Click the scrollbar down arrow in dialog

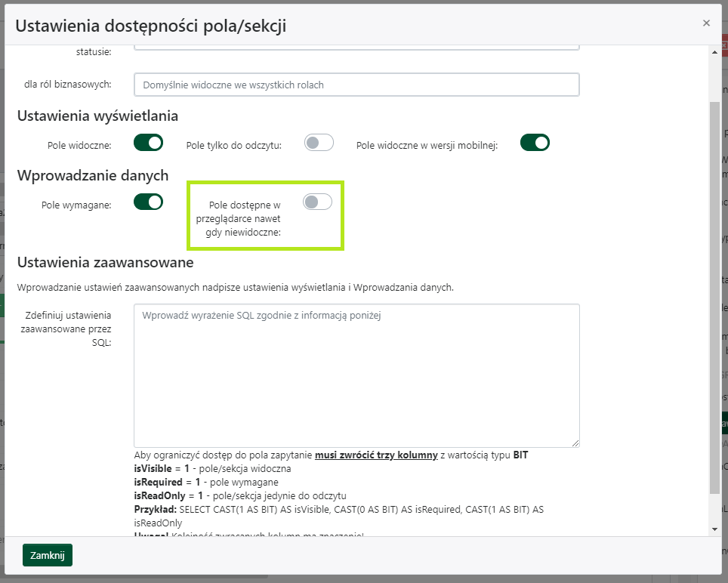tap(714, 529)
